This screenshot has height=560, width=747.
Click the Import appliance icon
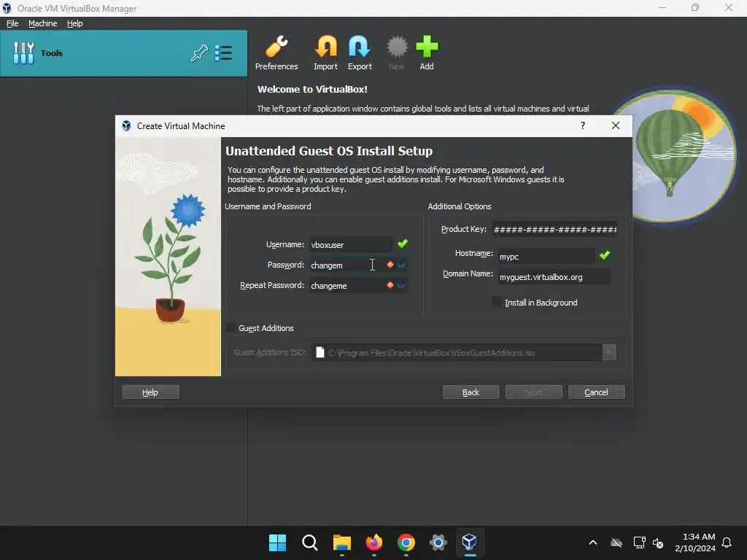click(x=325, y=52)
